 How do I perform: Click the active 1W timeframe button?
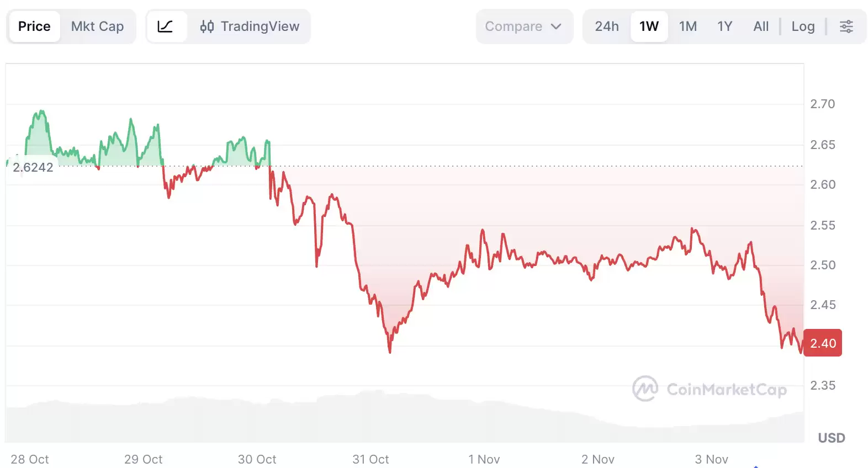point(649,26)
